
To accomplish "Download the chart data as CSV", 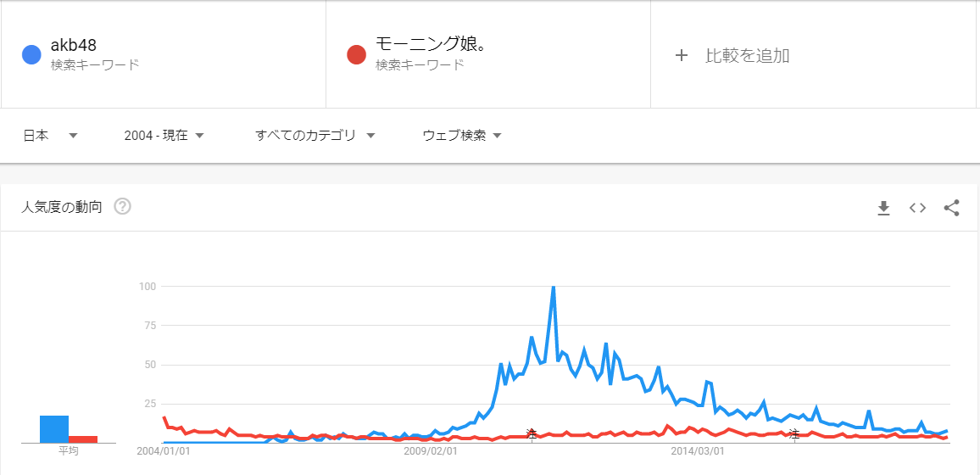I will click(883, 208).
